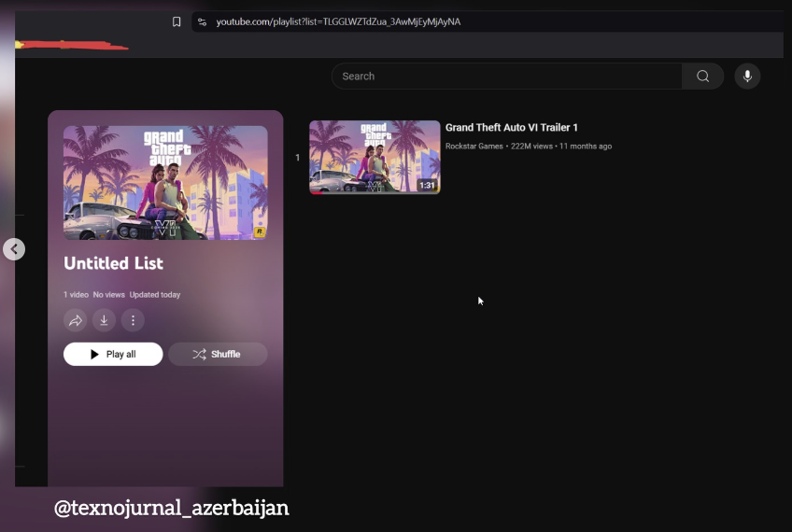This screenshot has height=532, width=792.
Task: Play all videos in Untitled List
Action: point(113,355)
